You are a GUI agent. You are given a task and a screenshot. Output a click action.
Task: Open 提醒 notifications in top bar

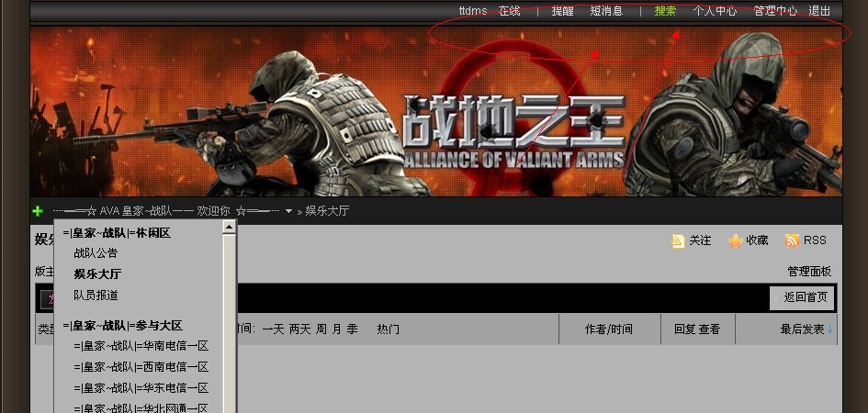(x=562, y=10)
